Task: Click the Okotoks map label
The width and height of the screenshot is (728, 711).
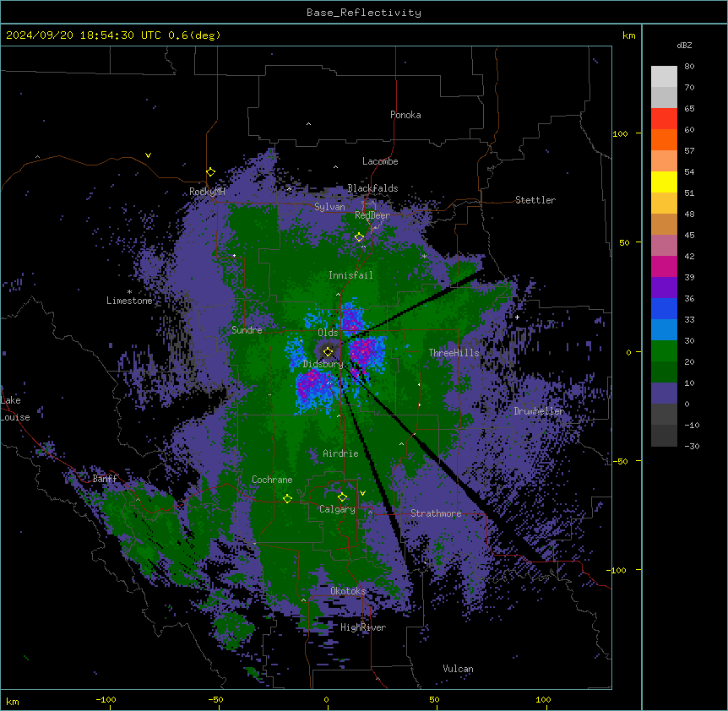Action: [348, 591]
